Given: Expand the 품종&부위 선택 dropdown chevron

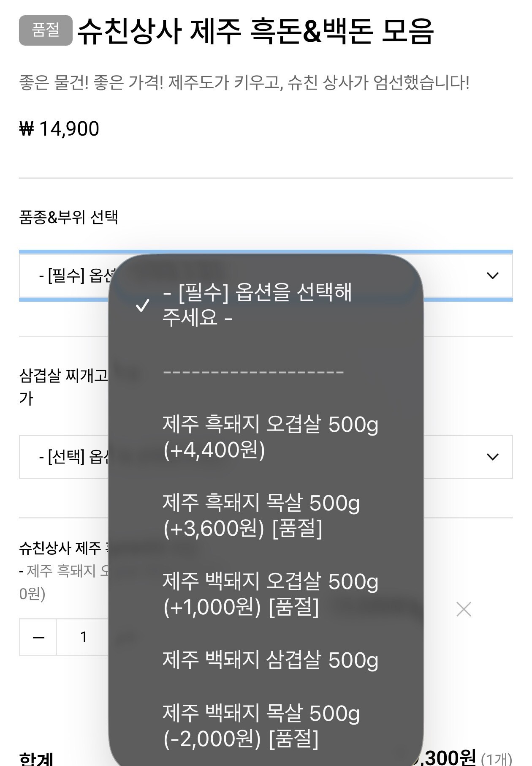Looking at the screenshot, I should click(493, 276).
